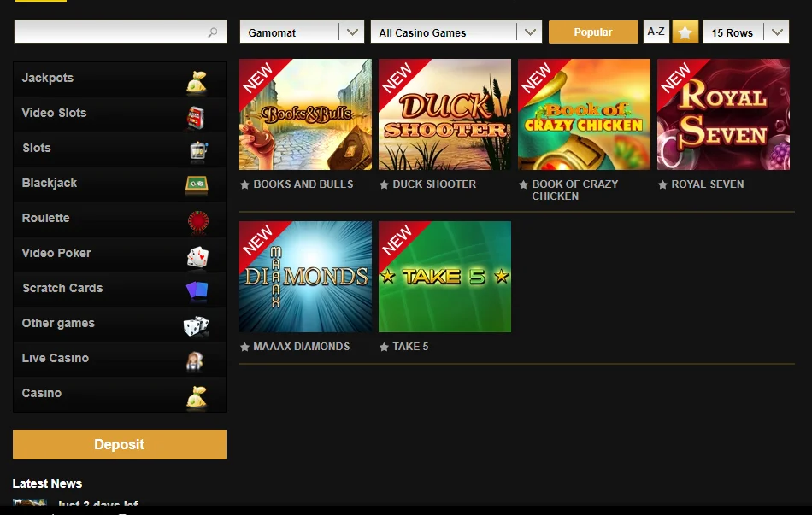Launch the Duck Shooter game thumbnail
Image resolution: width=812 pixels, height=515 pixels.
pyautogui.click(x=444, y=114)
